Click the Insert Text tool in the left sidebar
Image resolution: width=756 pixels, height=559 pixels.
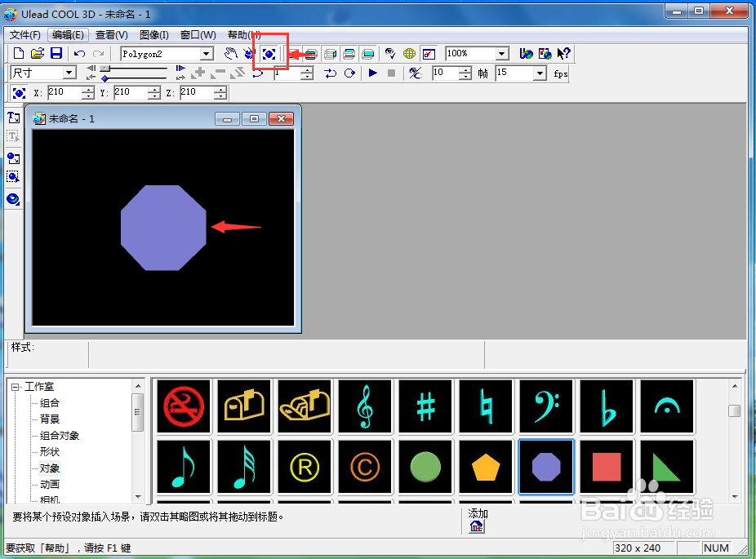(x=14, y=117)
